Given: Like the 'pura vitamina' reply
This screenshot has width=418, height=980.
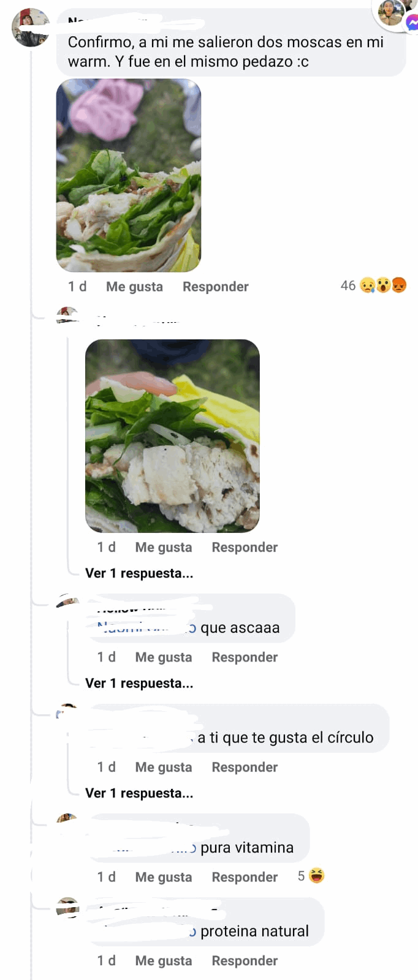Looking at the screenshot, I should 164,877.
